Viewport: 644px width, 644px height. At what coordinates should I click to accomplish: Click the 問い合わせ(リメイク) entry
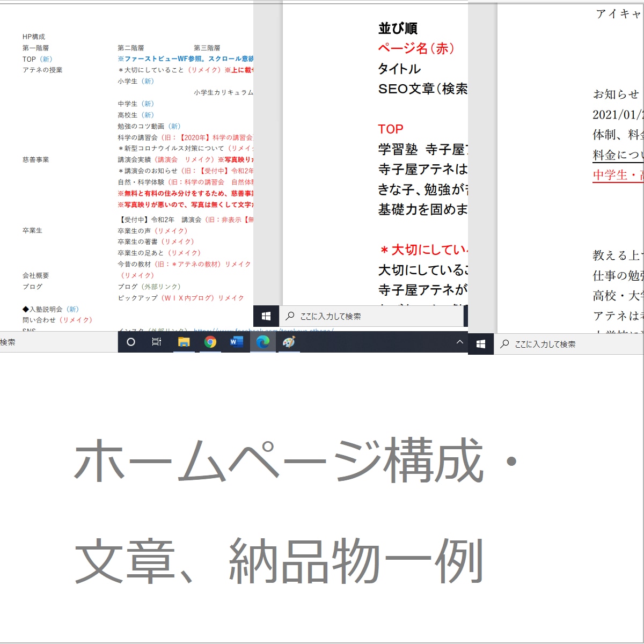(57, 320)
